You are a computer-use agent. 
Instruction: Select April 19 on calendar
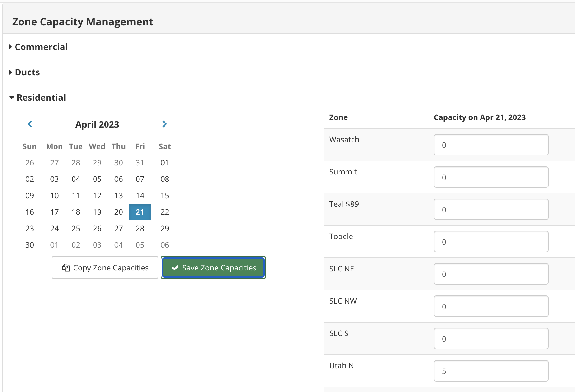click(97, 212)
